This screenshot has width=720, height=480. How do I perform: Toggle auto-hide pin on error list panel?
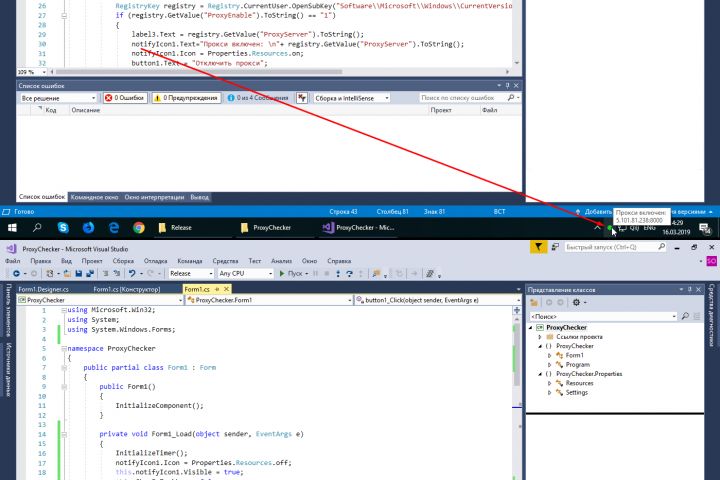point(507,85)
